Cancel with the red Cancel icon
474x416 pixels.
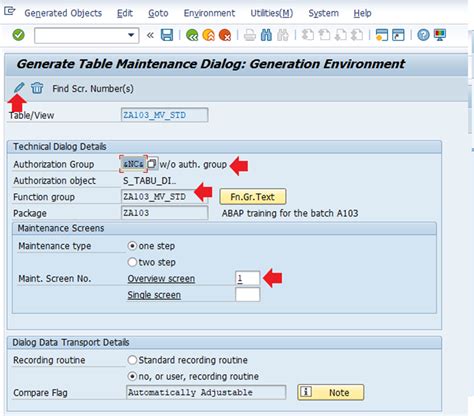[225, 35]
